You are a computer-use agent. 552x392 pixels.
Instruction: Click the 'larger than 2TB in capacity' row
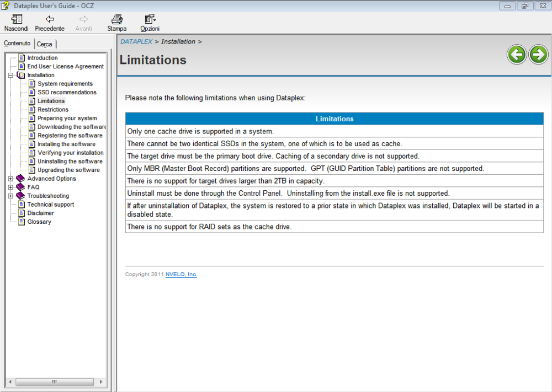coord(335,181)
